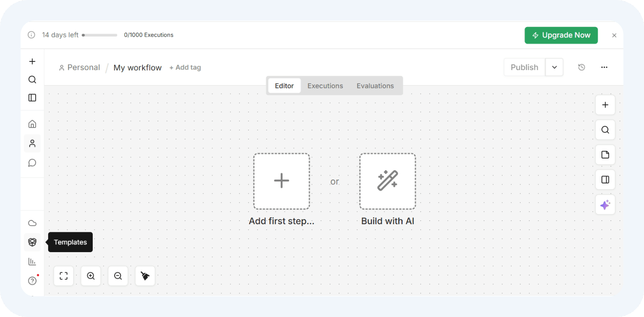Image resolution: width=644 pixels, height=317 pixels.
Task: Open the purple AI sparkle assistant
Action: (605, 205)
